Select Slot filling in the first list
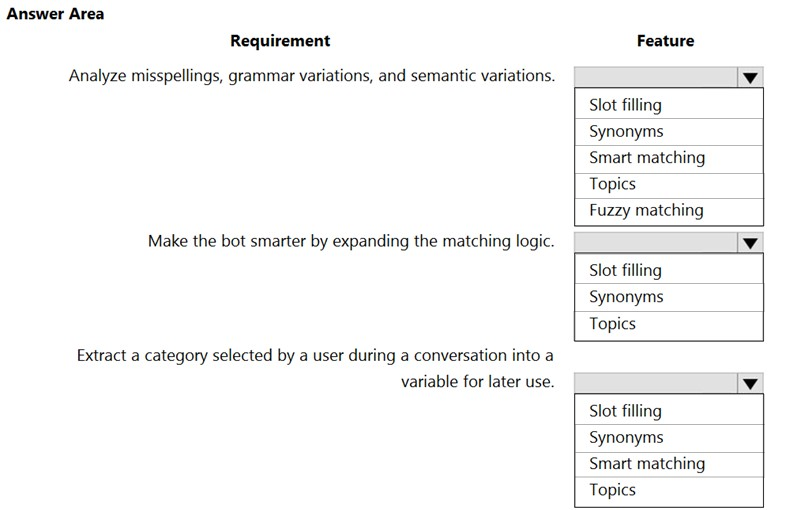 click(669, 105)
